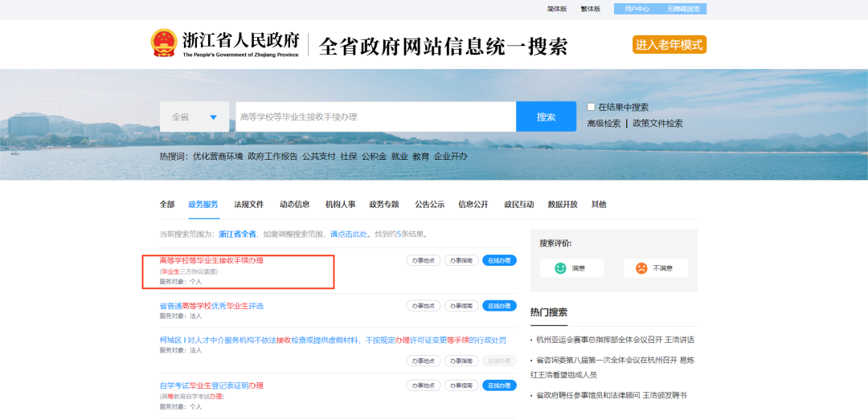Click 办事指南 for 高等学校等毕业生接收手续办理
868x420 pixels.
(461, 260)
